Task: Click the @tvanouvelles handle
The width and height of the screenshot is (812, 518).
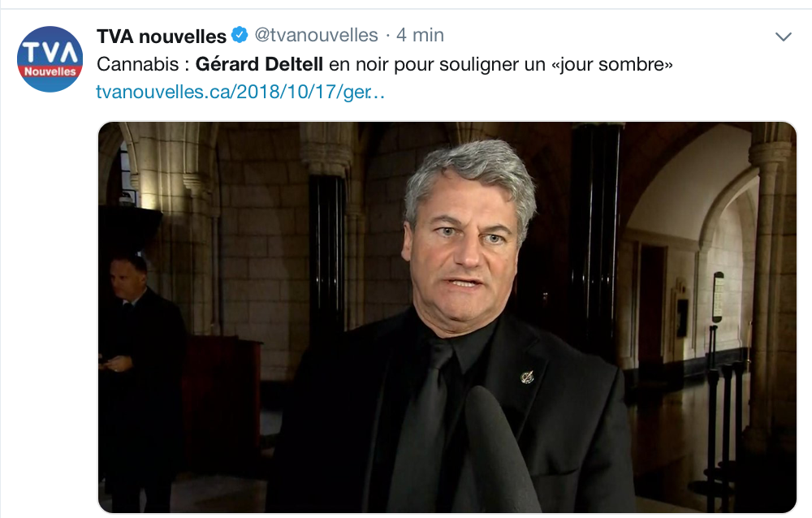Action: coord(317,35)
